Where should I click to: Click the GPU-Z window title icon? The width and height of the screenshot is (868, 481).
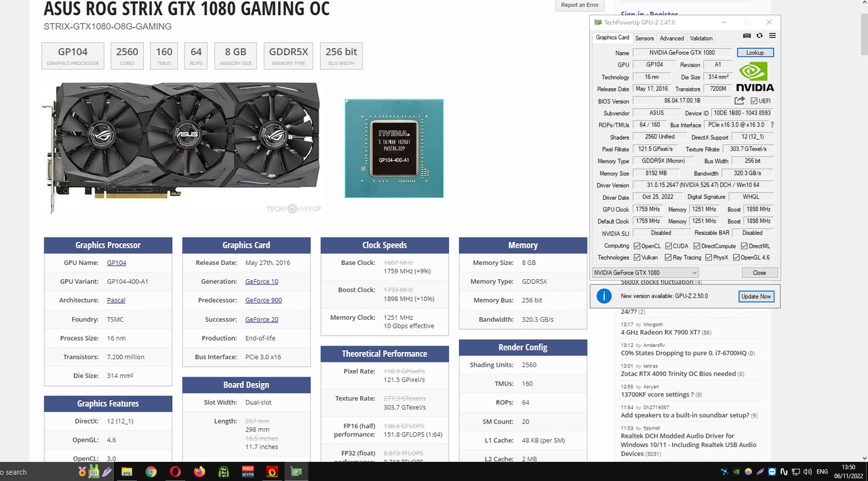click(x=598, y=22)
